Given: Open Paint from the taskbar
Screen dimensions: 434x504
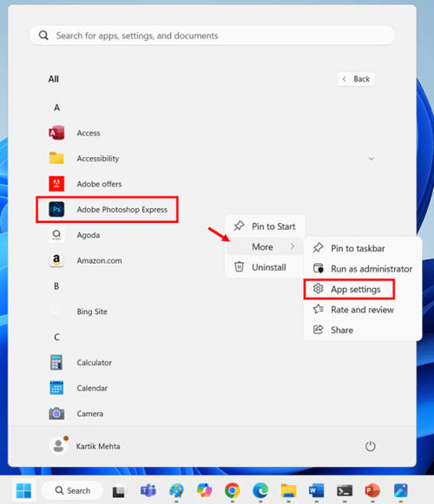Looking at the screenshot, I should 176,490.
